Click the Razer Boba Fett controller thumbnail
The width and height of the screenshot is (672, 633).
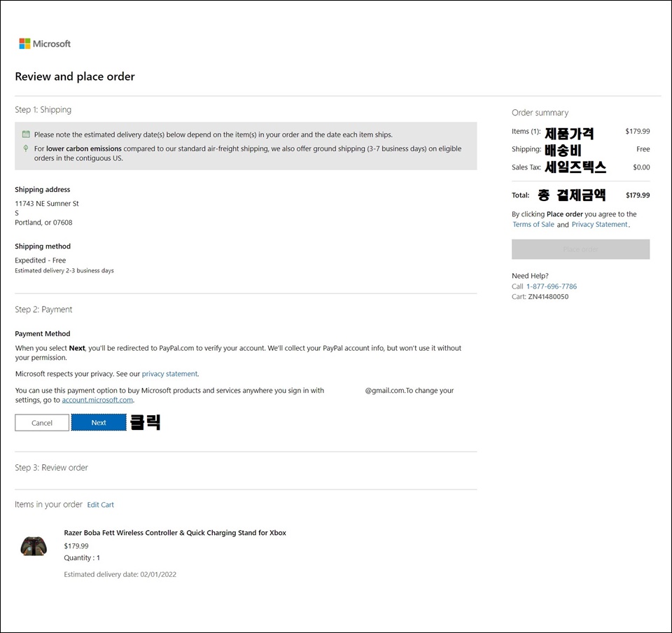[x=34, y=545]
